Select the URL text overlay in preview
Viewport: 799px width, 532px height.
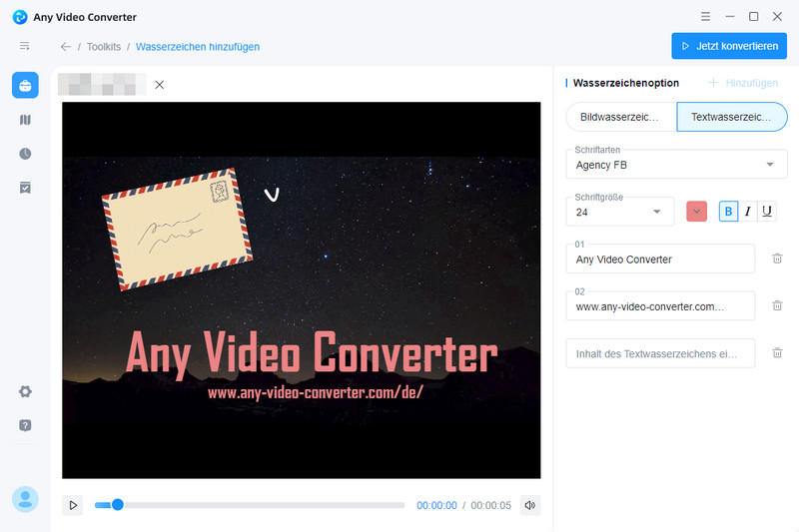coord(315,392)
